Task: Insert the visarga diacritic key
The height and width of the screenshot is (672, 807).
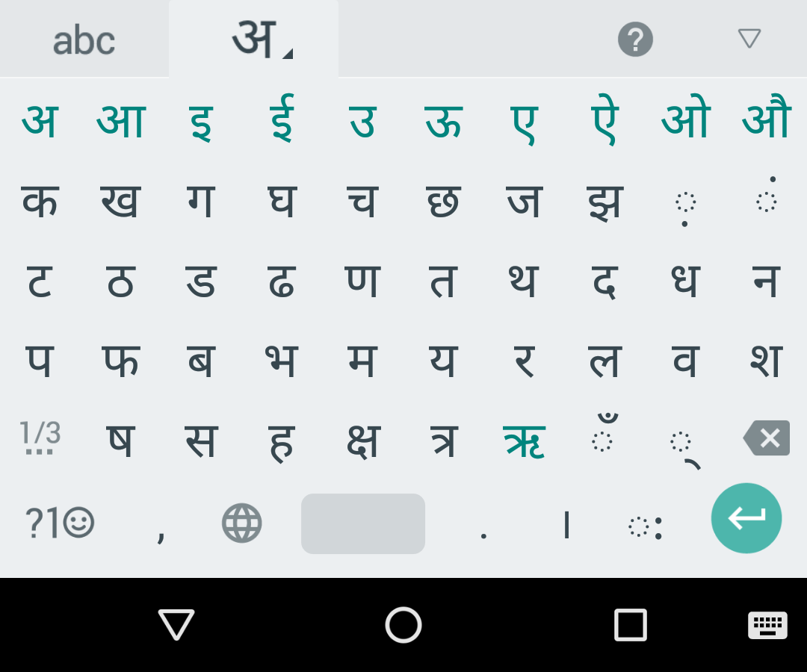Action: (x=646, y=528)
